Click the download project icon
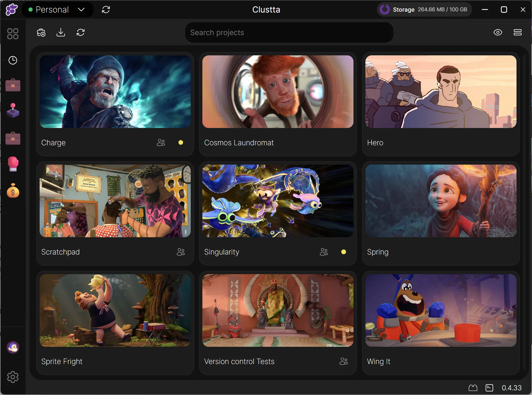Viewport: 532px width, 395px height. [x=61, y=32]
